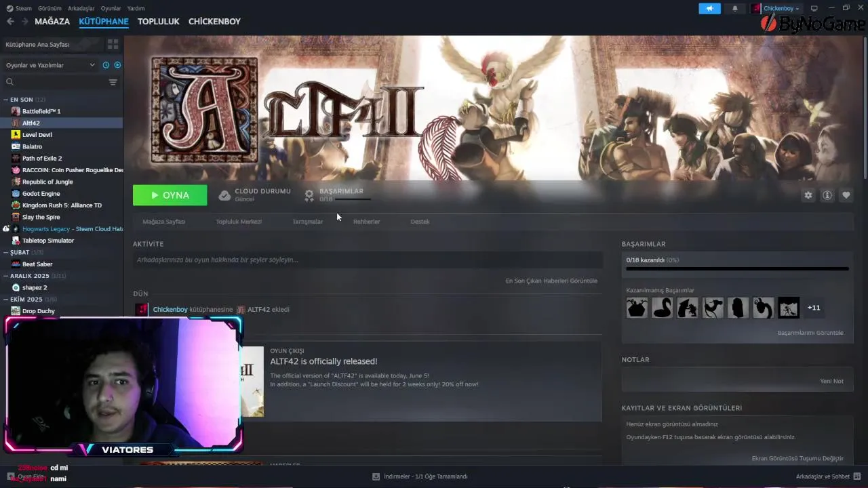Screen dimensions: 868x488
Task: Open grid view icon beside Kütüphane Ana Sayfası
Action: coord(113,44)
